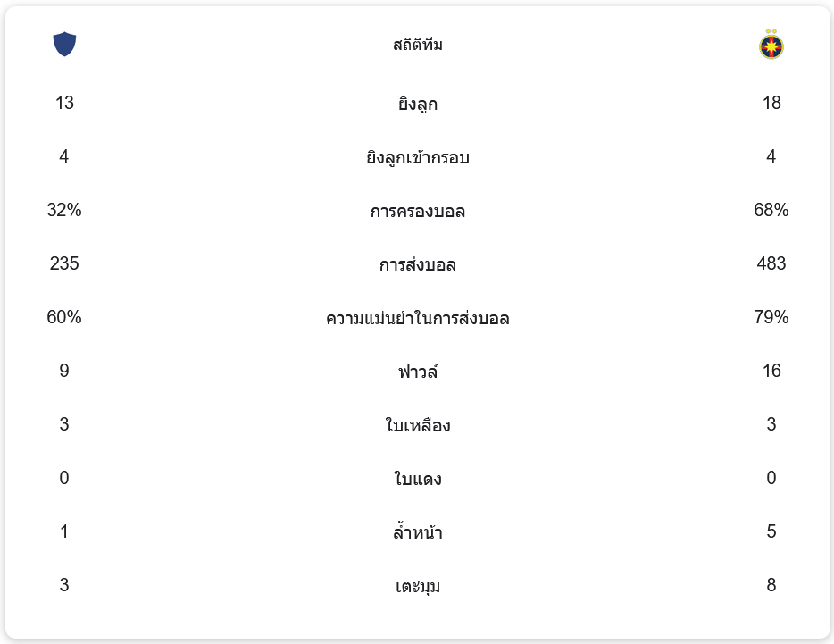Click the away fouls value 16

click(x=771, y=371)
